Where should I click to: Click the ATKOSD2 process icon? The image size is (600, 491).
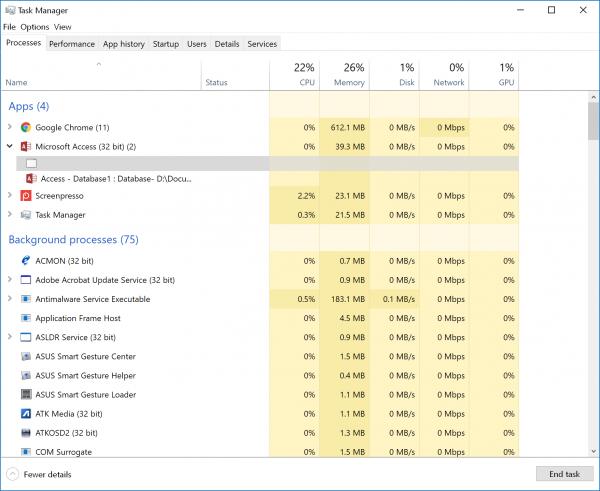[x=26, y=433]
